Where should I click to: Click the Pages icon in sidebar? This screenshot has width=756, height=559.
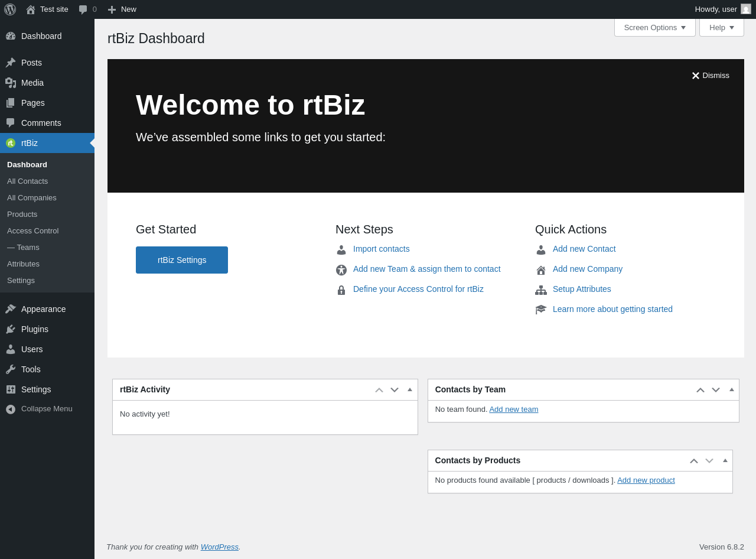[x=11, y=103]
